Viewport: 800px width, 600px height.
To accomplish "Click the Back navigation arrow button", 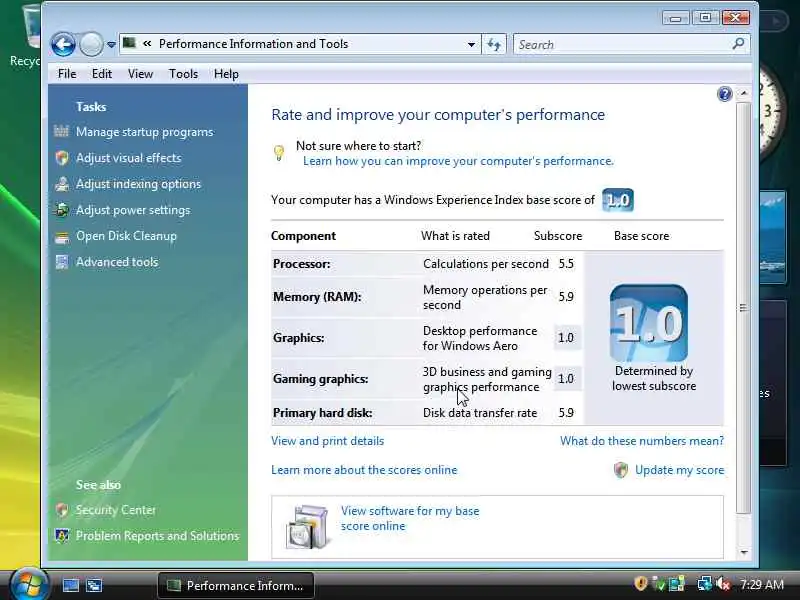I will tap(64, 44).
